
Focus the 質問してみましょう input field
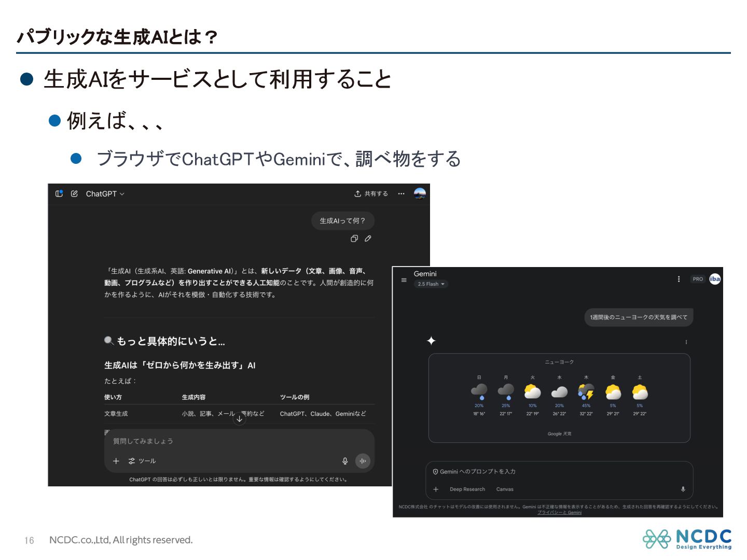239,441
